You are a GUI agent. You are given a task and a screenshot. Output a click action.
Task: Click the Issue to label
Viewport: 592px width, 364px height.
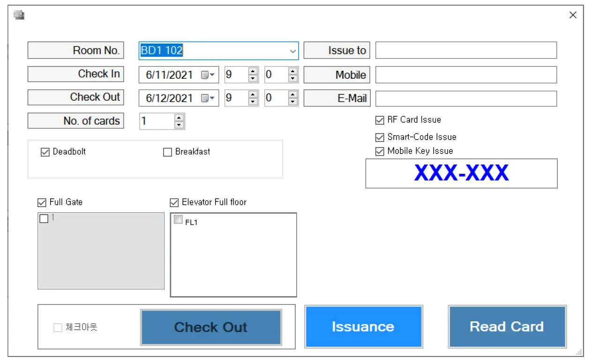point(337,50)
